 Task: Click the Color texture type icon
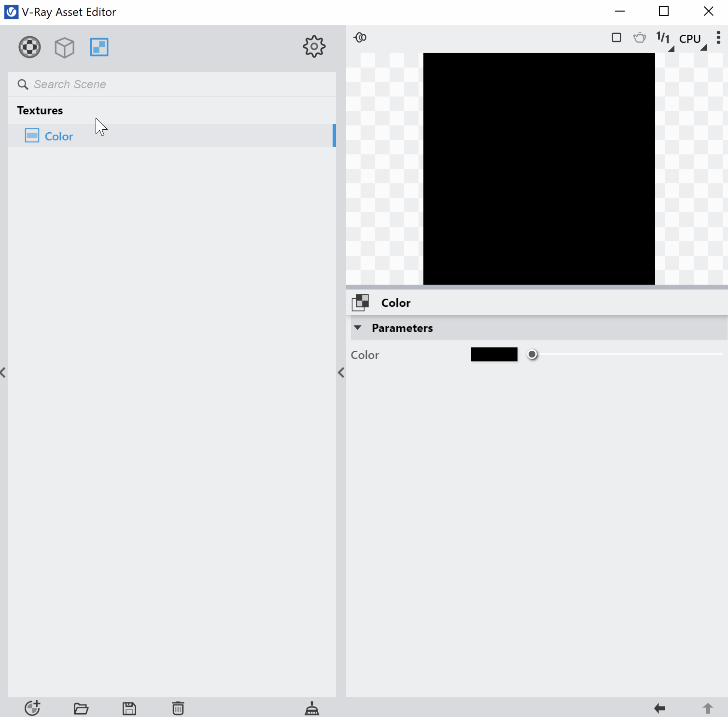(x=360, y=303)
